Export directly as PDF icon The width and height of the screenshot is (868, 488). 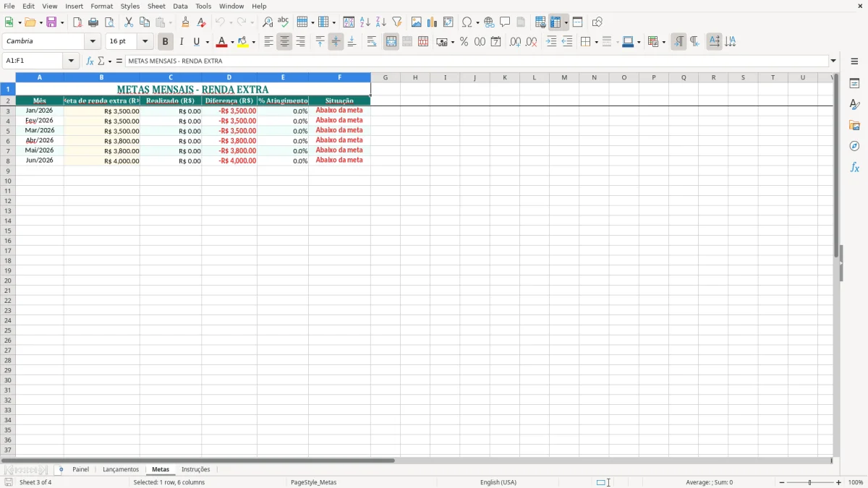(x=77, y=22)
